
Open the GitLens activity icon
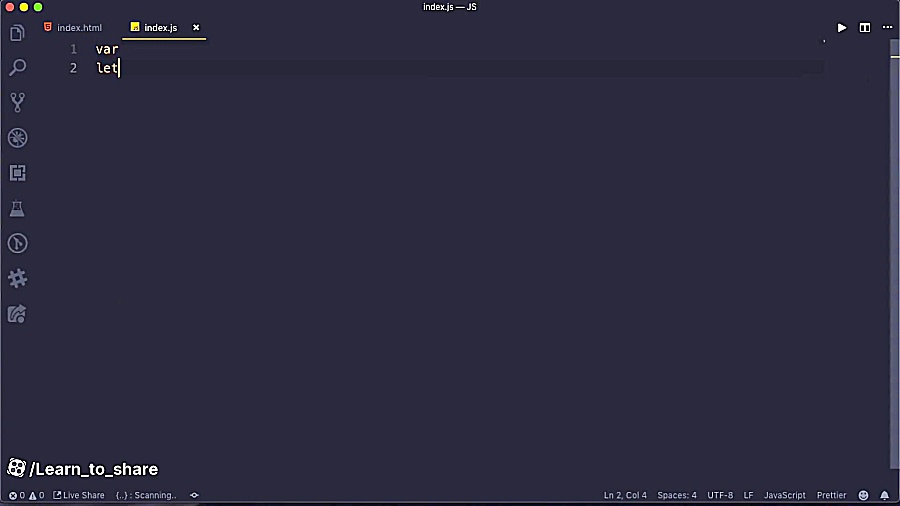(17, 243)
